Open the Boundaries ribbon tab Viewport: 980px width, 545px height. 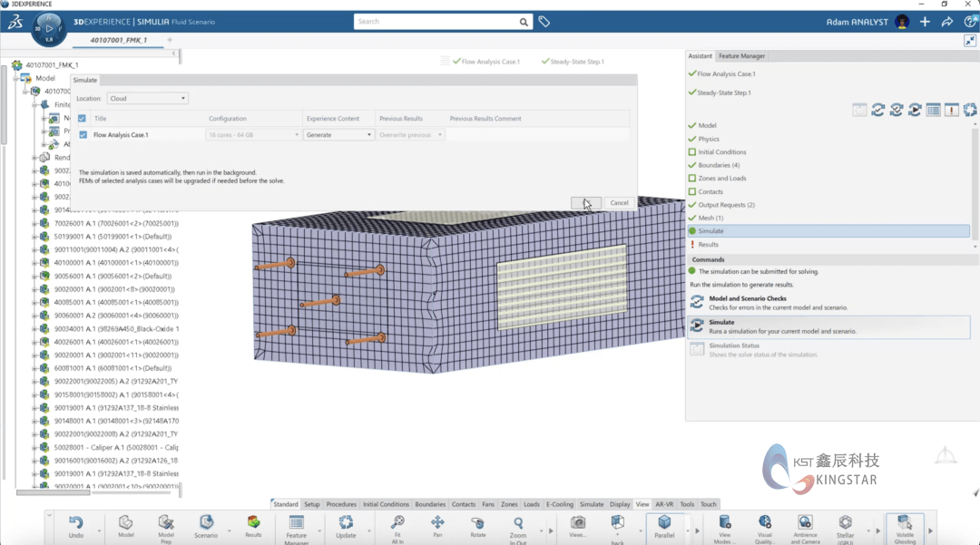point(430,504)
